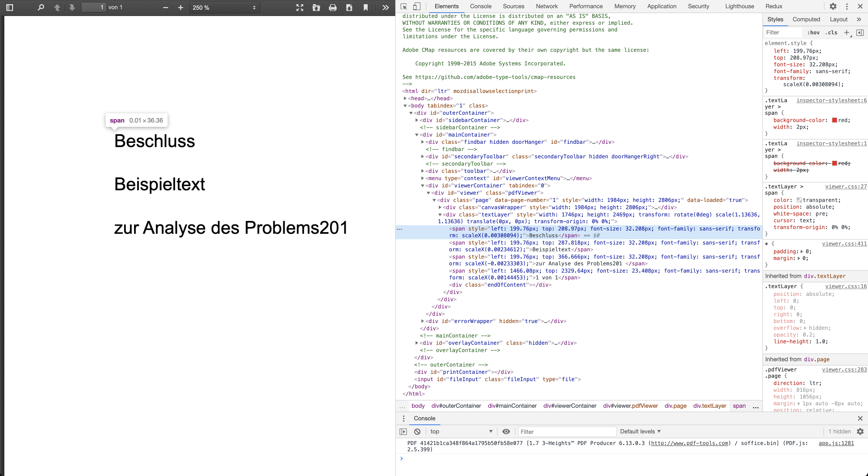Clear the console output
This screenshot has width=868, height=476.
pyautogui.click(x=417, y=431)
